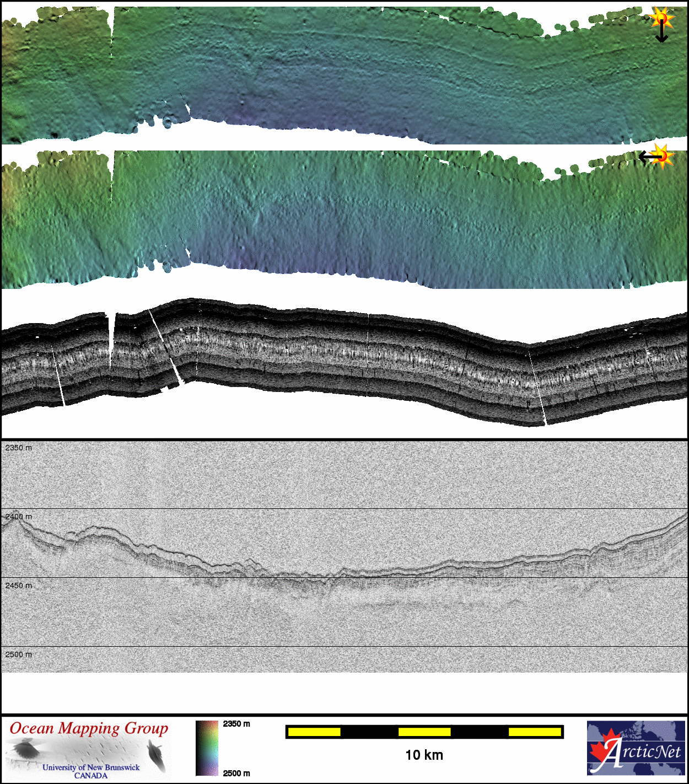
Task: Click the top sun-illuminated bathymetry map
Action: pyautogui.click(x=342, y=72)
